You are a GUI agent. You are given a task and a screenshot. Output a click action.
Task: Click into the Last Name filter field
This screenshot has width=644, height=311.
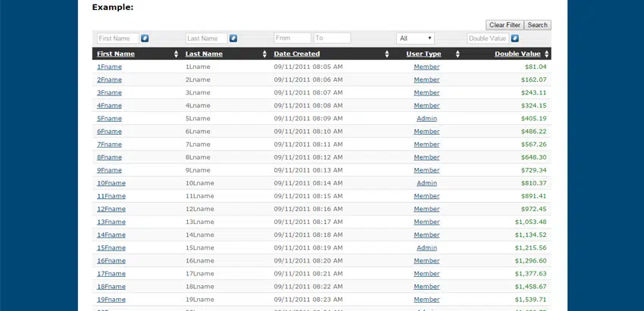pyautogui.click(x=206, y=38)
